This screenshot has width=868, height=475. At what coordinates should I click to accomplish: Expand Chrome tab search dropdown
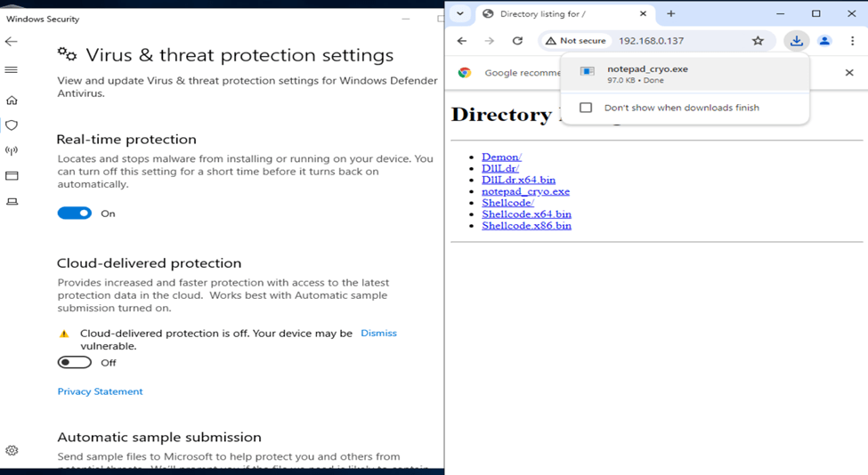pos(459,14)
